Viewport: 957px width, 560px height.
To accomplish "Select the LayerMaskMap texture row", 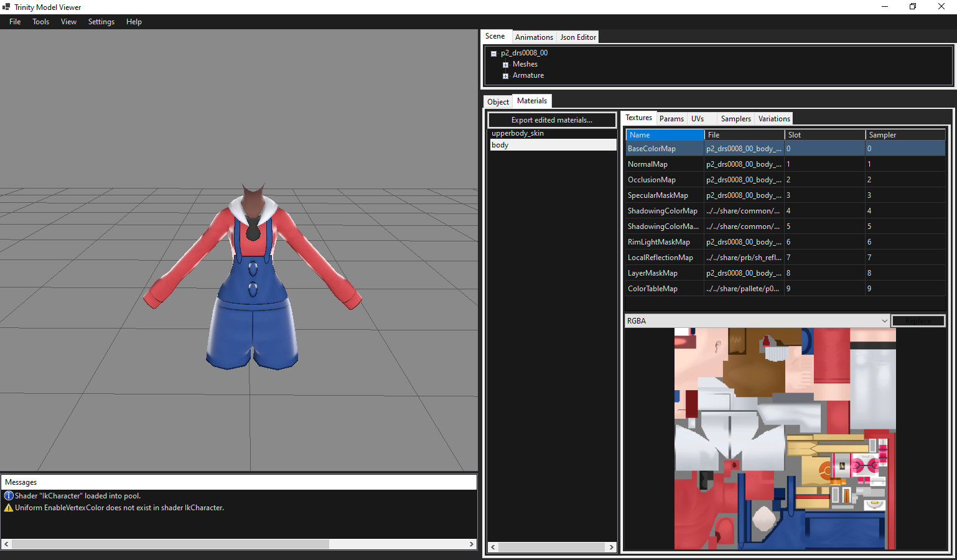I will [x=785, y=273].
